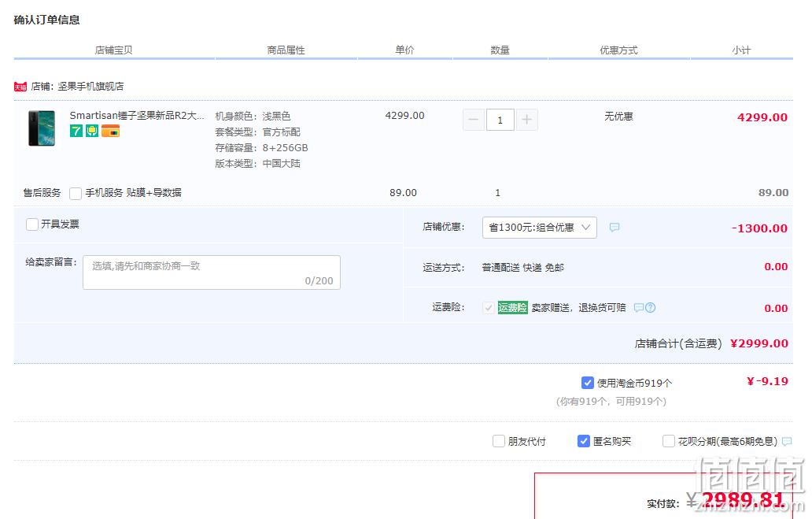The image size is (812, 519).
Task: Click the 机身颜色: 浅黑色 attribute text
Action: pos(253,116)
